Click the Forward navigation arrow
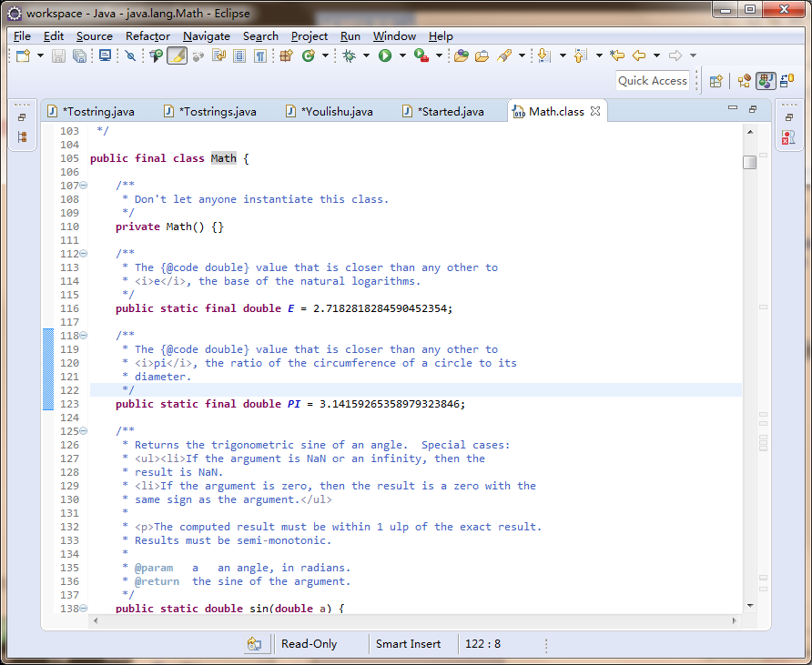This screenshot has width=812, height=665. pyautogui.click(x=675, y=55)
